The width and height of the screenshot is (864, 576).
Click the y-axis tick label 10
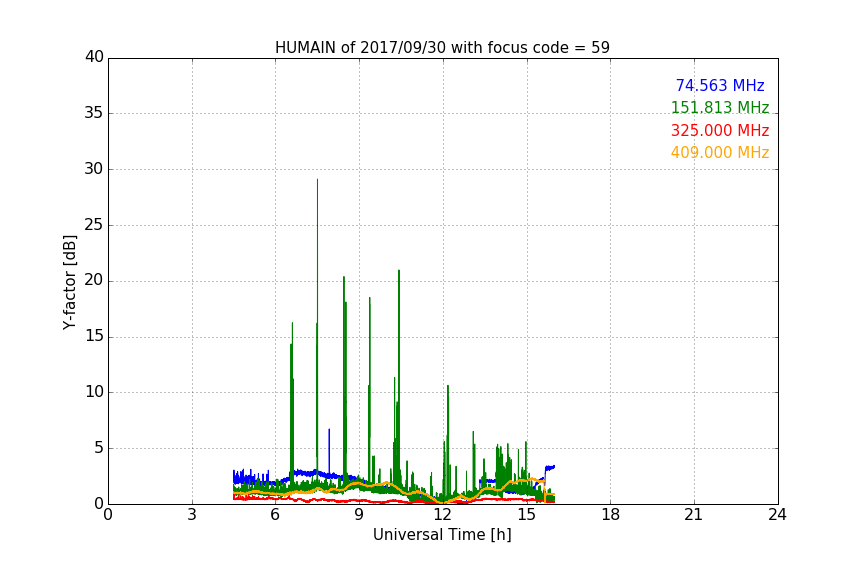tap(94, 392)
